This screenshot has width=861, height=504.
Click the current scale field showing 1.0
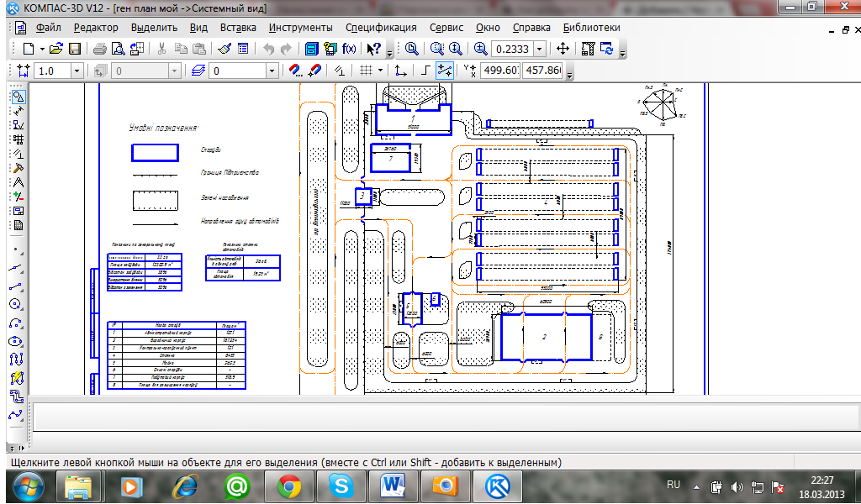pos(52,71)
